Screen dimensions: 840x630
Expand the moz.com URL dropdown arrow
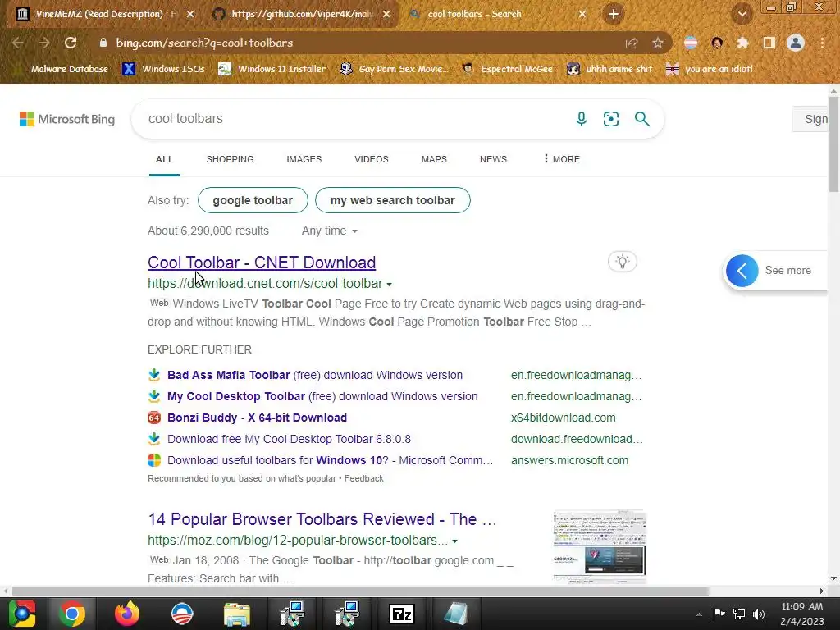coord(454,541)
